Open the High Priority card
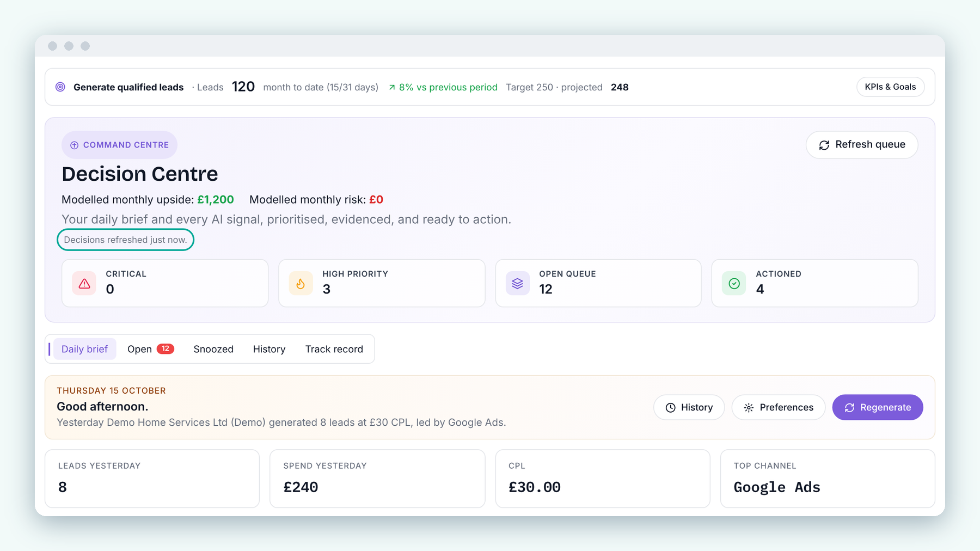Viewport: 980px width, 551px height. tap(382, 283)
